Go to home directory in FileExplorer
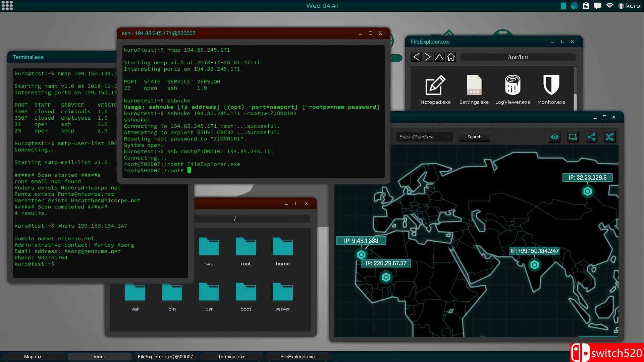 coord(451,57)
